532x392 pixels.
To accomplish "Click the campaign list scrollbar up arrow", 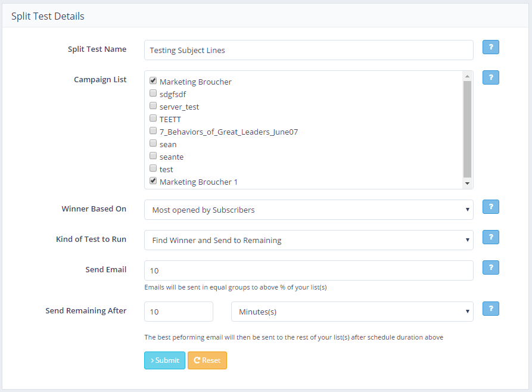I will pyautogui.click(x=467, y=76).
